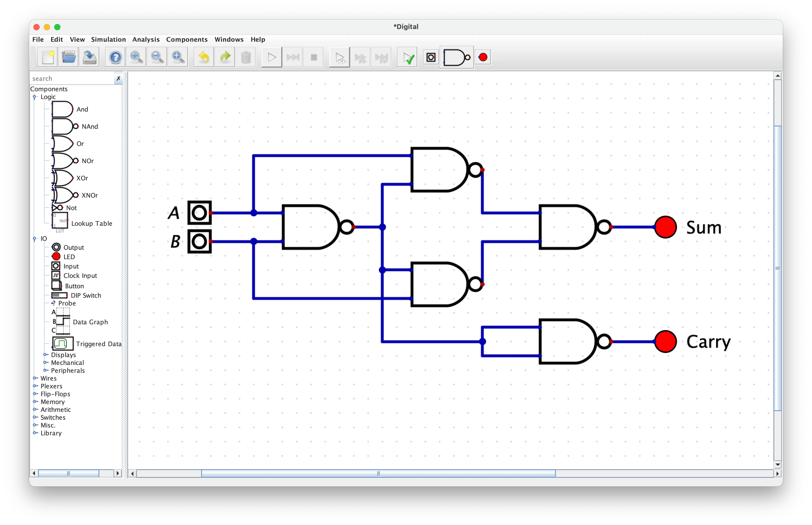
Task: Open the Components menu
Action: pos(187,40)
